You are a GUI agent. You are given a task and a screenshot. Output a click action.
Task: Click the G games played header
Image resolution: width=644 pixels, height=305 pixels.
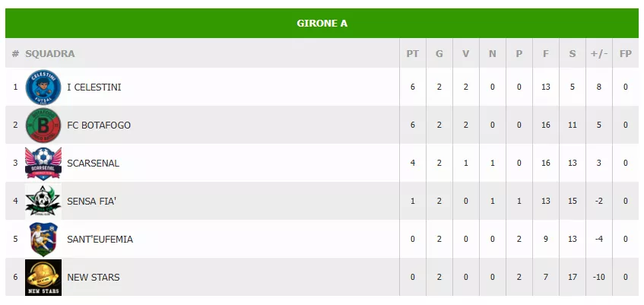pos(439,54)
